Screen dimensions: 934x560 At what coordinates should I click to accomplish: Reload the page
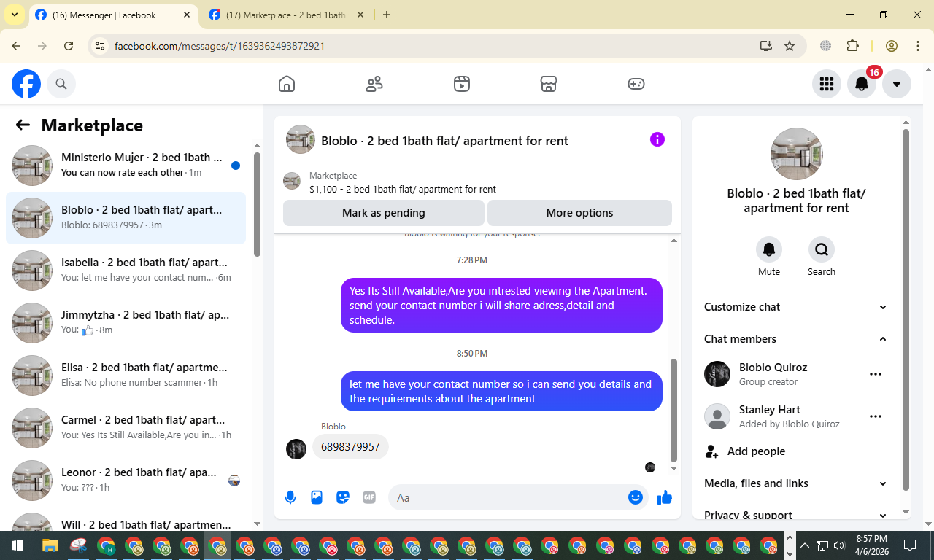pos(69,46)
